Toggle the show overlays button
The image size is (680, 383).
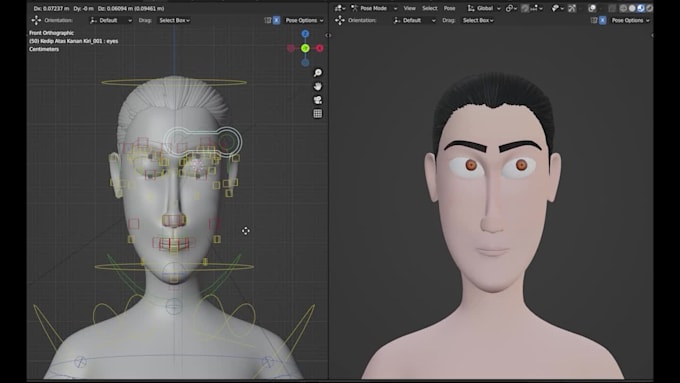(x=592, y=8)
